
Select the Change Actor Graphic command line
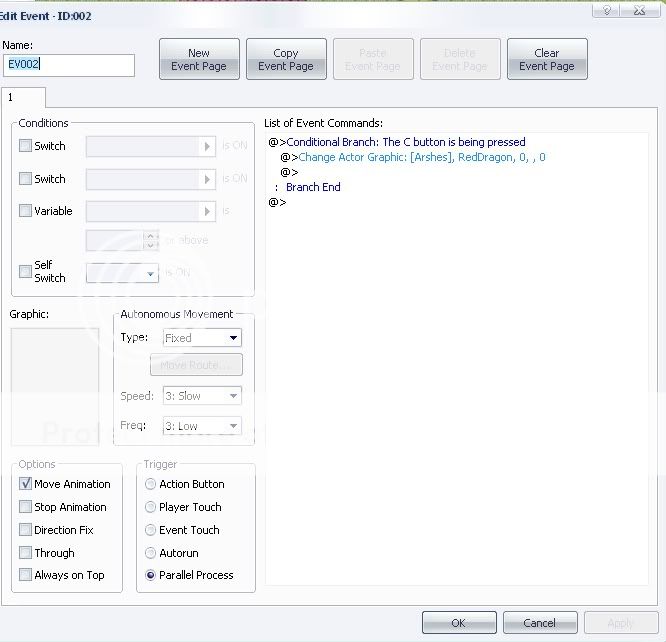pos(421,157)
